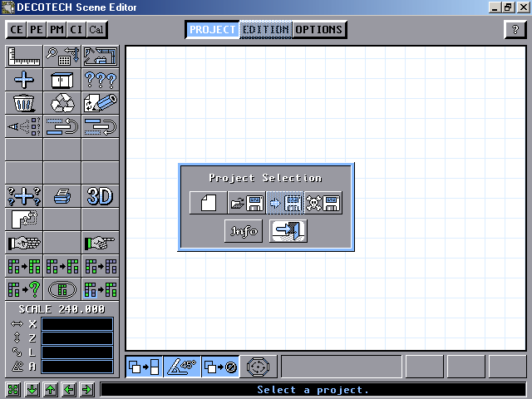Click the corner shape linking icon
Viewport: 532px width, 399px height.
point(24,219)
